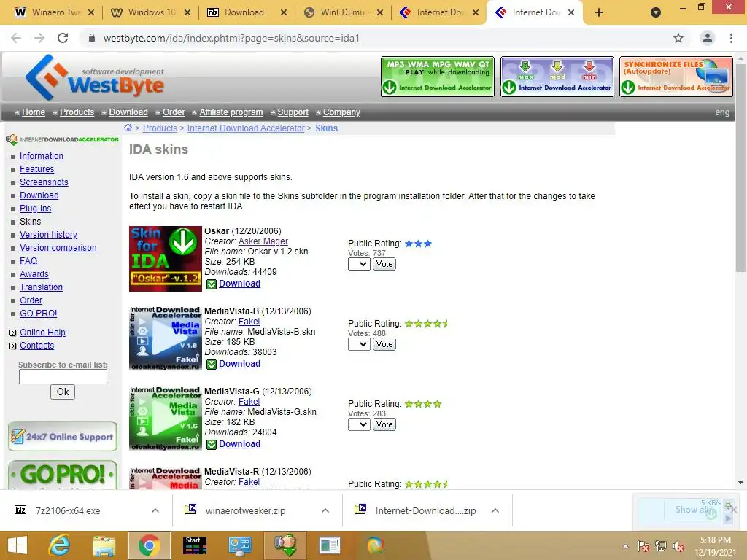The width and height of the screenshot is (747, 560).
Task: Open rating dropdown for MediaVista-G
Action: [359, 424]
